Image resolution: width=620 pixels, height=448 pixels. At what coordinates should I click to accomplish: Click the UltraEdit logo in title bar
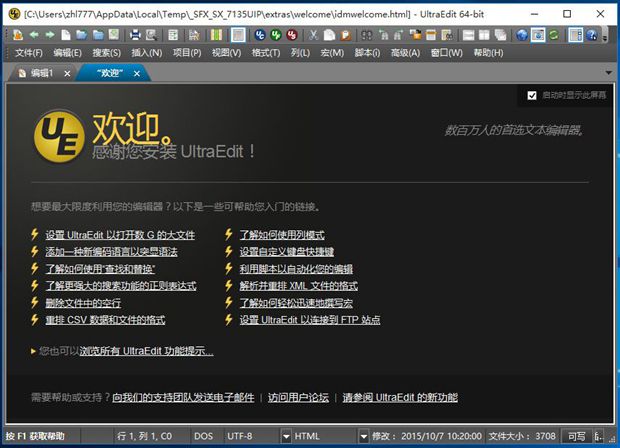tap(15, 14)
